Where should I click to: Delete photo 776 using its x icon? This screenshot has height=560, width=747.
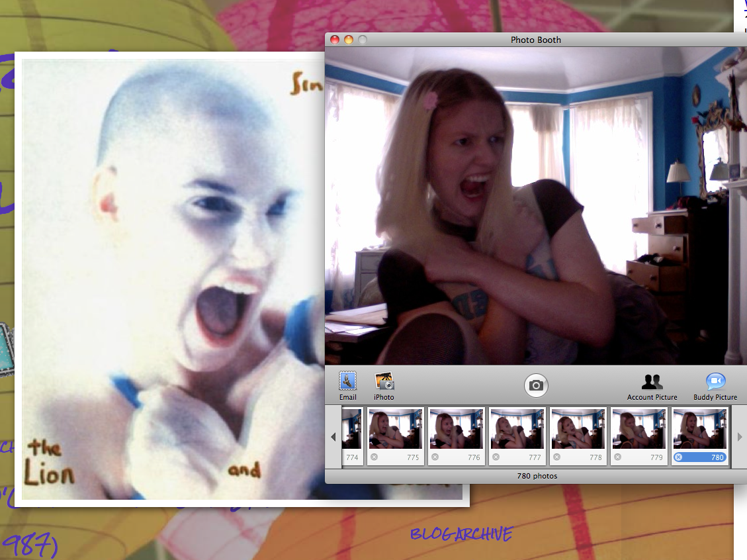coord(435,457)
